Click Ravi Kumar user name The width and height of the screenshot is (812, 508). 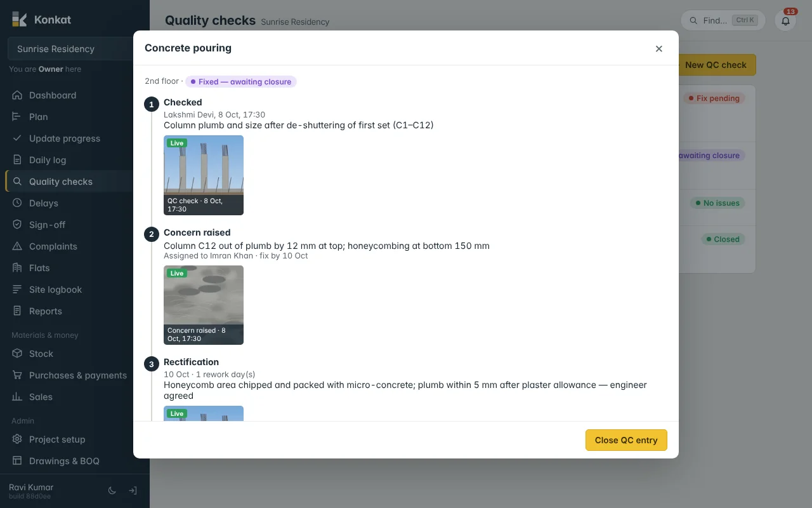coord(31,487)
